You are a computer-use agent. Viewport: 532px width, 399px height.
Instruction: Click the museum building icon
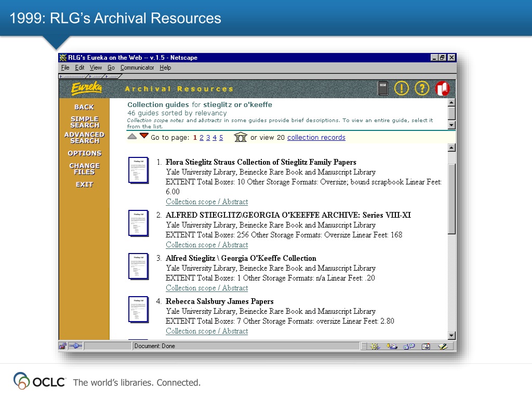click(x=240, y=137)
